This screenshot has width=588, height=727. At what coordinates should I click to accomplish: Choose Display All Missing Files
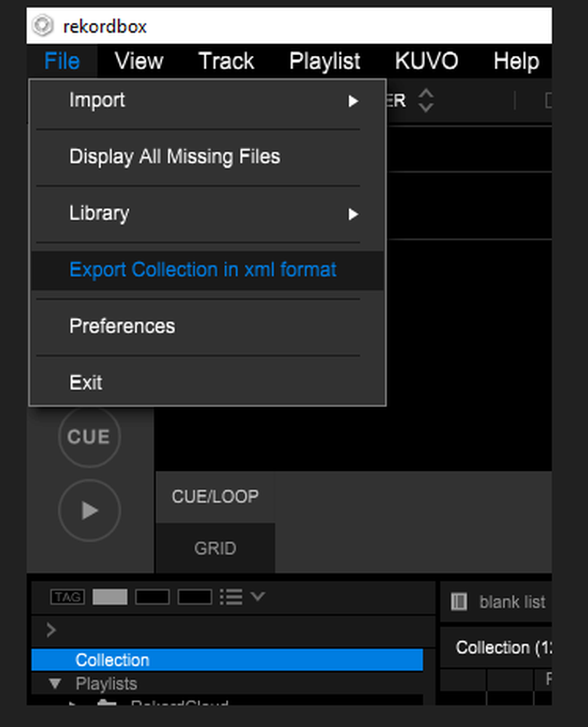(x=208, y=157)
